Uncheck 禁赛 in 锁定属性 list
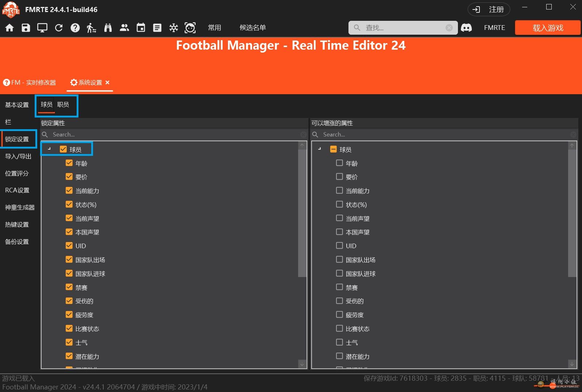Viewport: 582px width, 392px height. pyautogui.click(x=69, y=287)
